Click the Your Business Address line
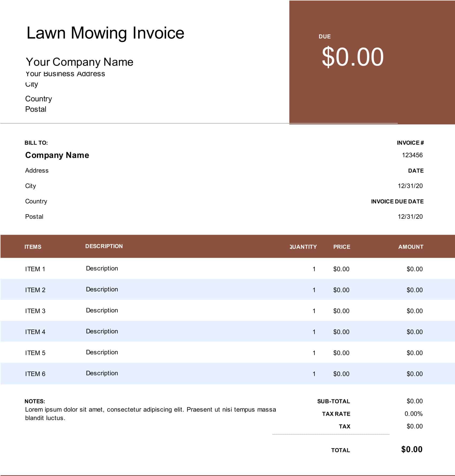Screen dimensions: 455x476 [x=65, y=73]
